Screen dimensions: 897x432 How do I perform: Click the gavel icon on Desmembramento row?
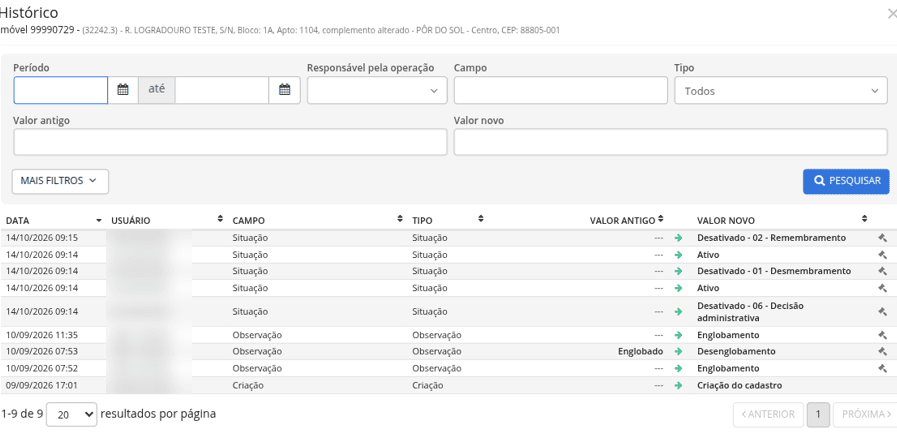[x=882, y=271]
